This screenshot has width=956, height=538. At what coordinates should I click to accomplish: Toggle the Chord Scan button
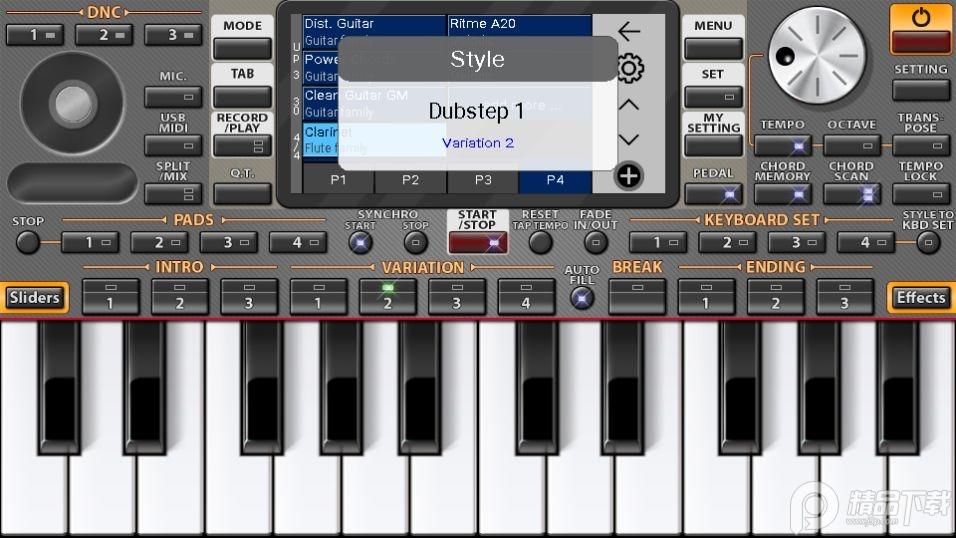[x=852, y=194]
